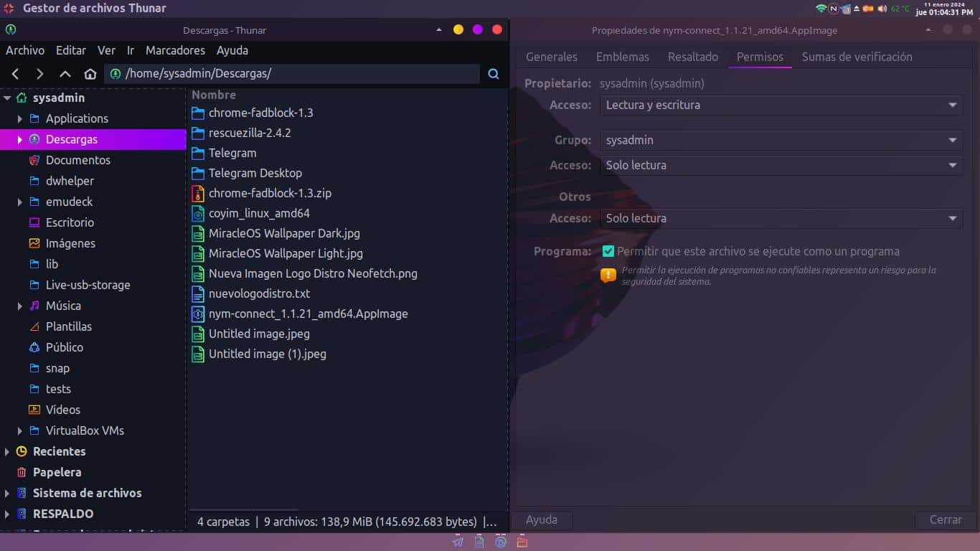
Task: Select the Descargas folder in sidebar
Action: pyautogui.click(x=93, y=139)
